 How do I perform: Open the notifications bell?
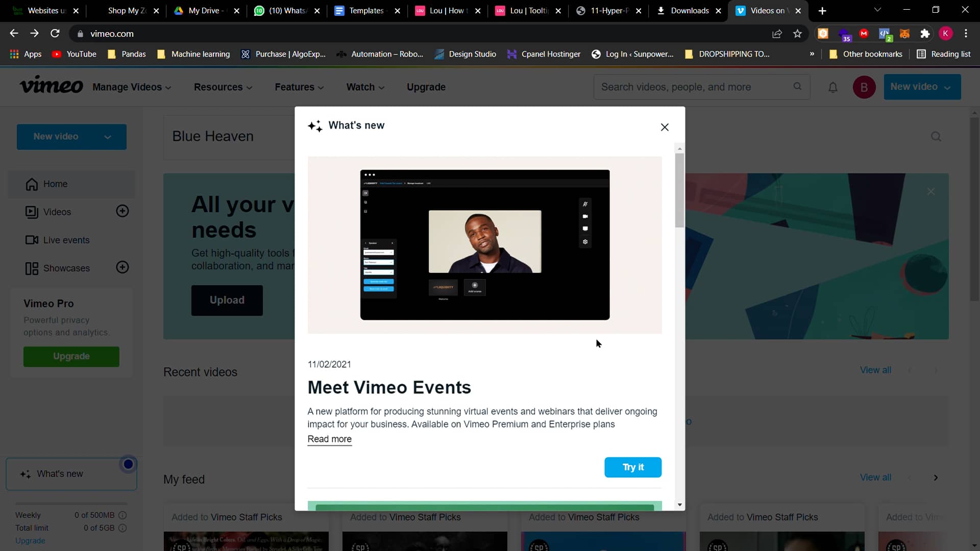click(x=832, y=87)
